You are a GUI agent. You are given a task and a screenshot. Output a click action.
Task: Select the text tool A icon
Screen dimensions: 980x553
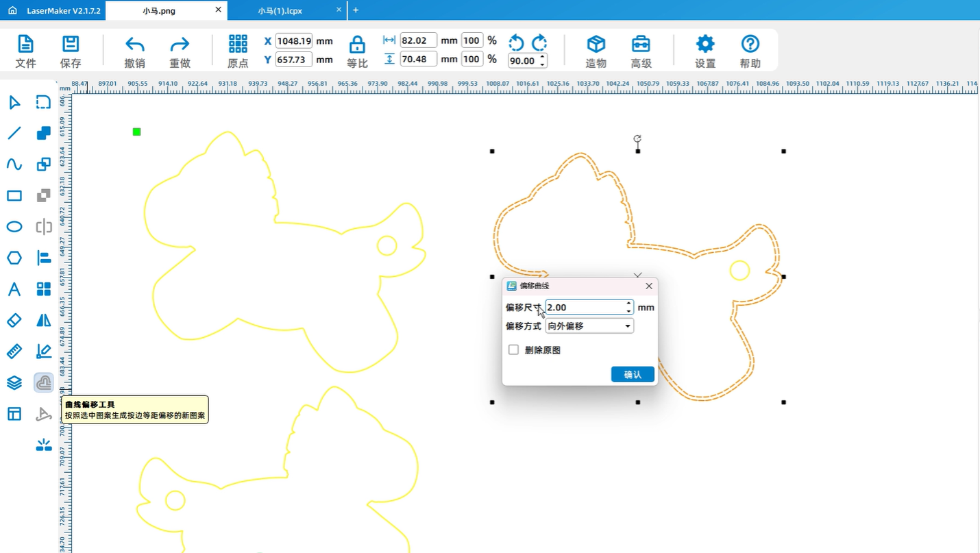pyautogui.click(x=14, y=289)
